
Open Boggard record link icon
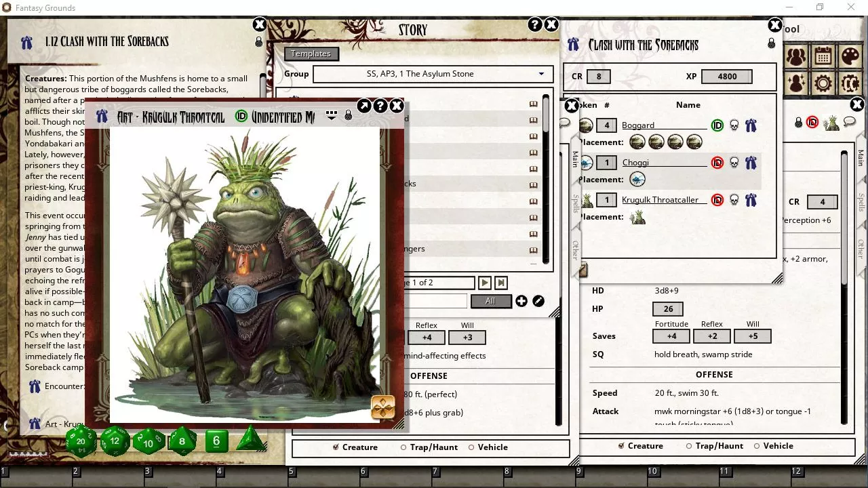tap(751, 125)
